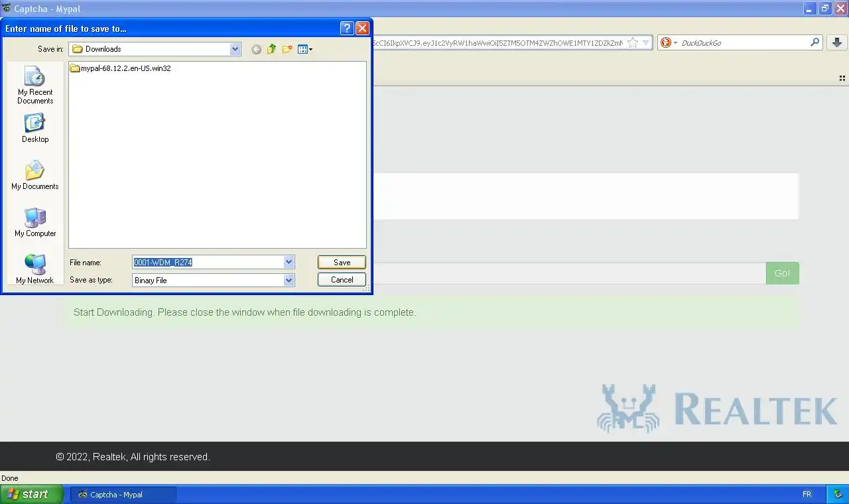849x504 pixels.
Task: Open My Computer in places bar
Action: pyautogui.click(x=35, y=223)
